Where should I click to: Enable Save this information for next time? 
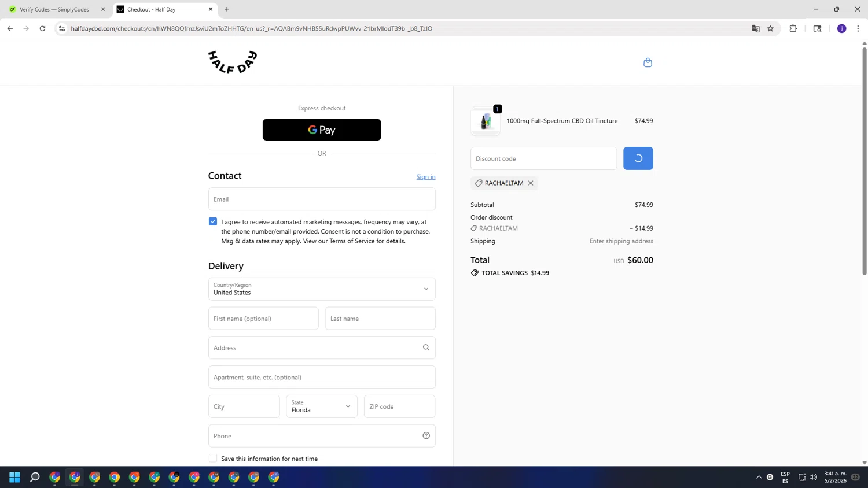point(213,459)
